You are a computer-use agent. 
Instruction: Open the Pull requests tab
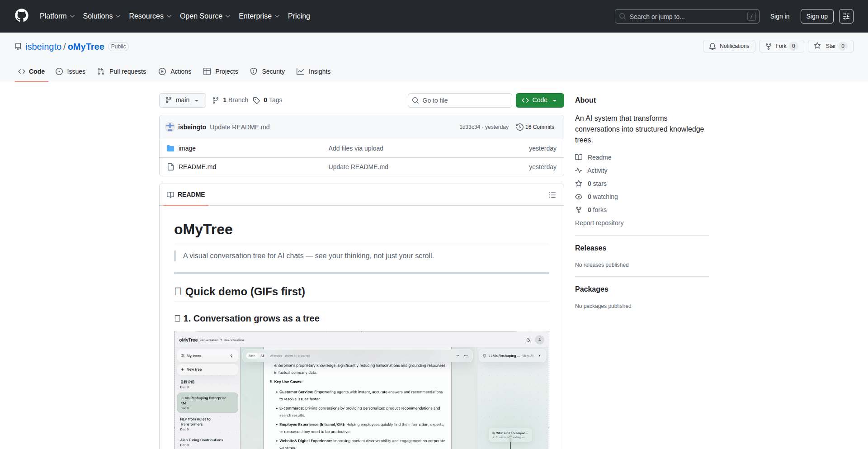(122, 71)
